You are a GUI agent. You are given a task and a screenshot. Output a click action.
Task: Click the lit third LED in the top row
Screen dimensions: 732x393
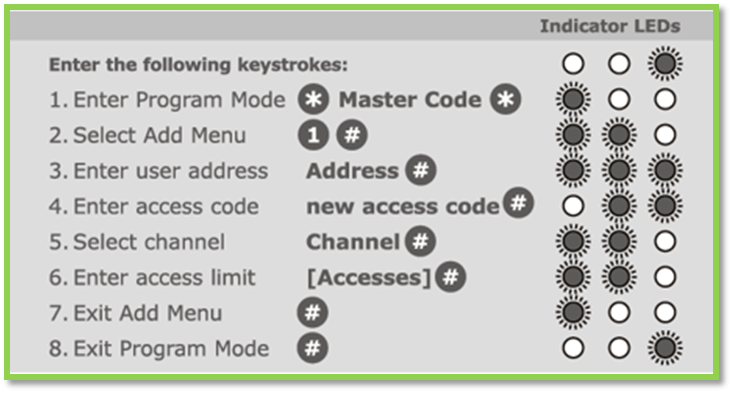[x=665, y=63]
